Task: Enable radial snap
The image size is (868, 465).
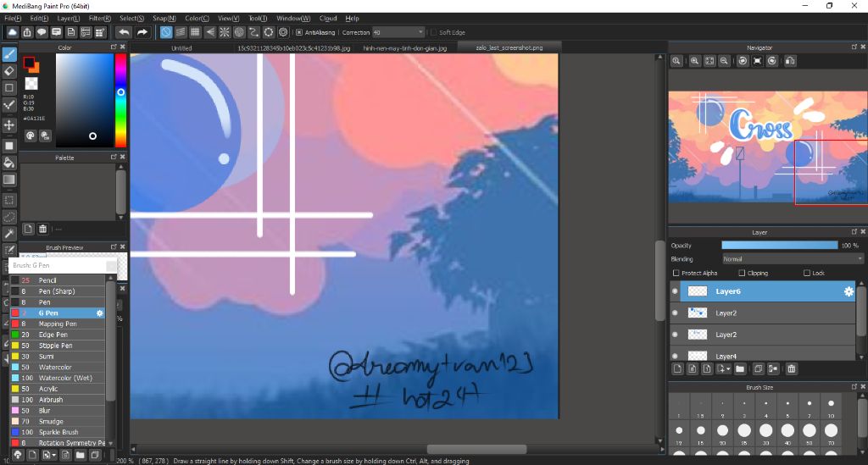Action: [224, 32]
